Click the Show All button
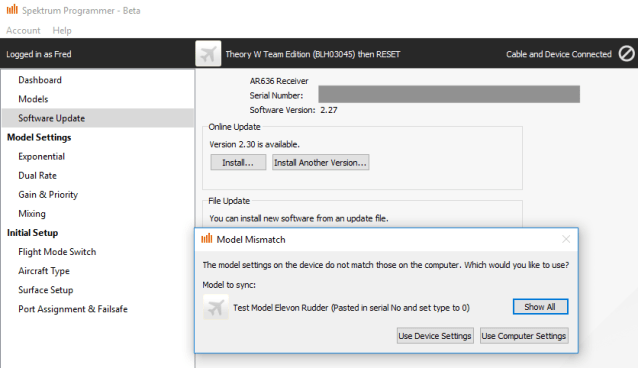638x368 pixels. click(x=540, y=307)
